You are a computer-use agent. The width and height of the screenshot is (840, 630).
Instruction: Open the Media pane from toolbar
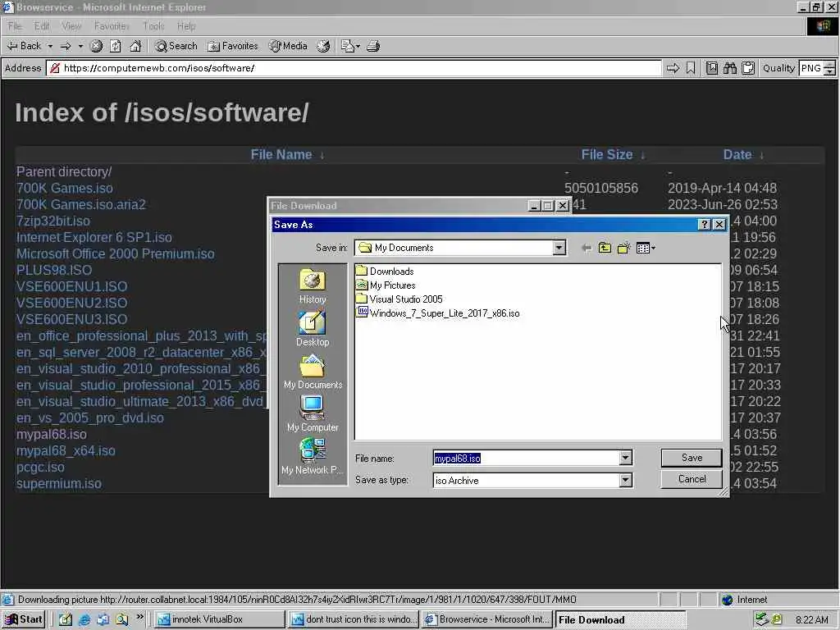click(288, 46)
